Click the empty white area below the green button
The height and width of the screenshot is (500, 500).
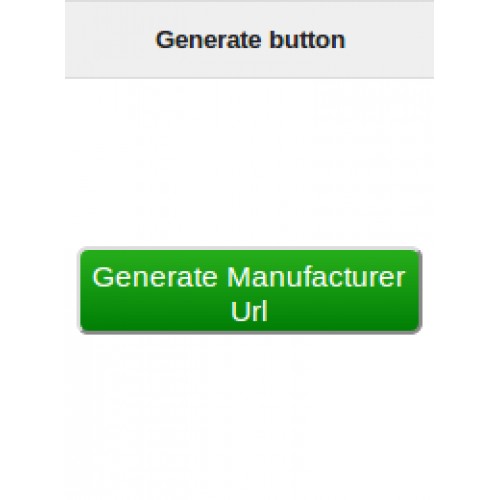click(x=250, y=417)
